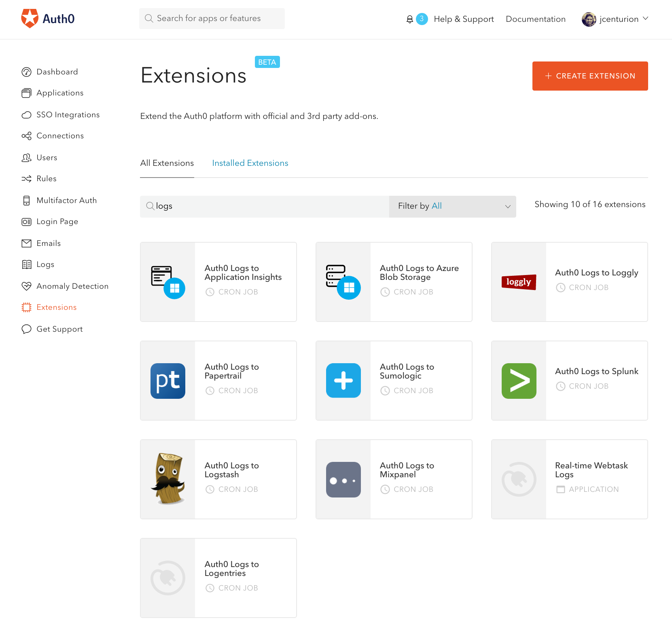Open Users from the sidebar
Screen dimensions: 672x635
click(47, 158)
